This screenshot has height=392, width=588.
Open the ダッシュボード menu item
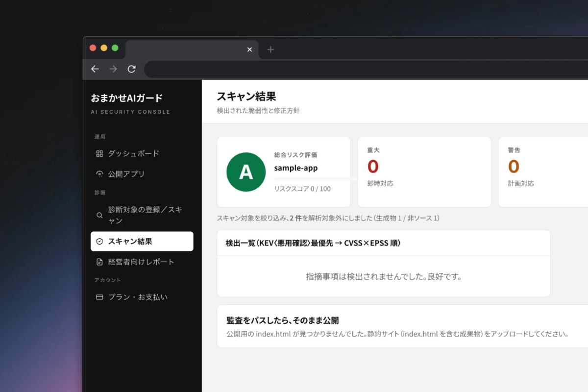[142, 153]
